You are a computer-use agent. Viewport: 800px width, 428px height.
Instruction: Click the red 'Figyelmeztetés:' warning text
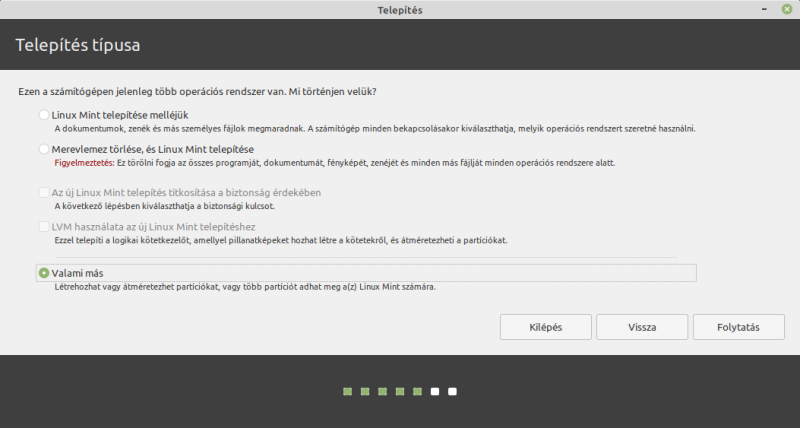pos(84,163)
